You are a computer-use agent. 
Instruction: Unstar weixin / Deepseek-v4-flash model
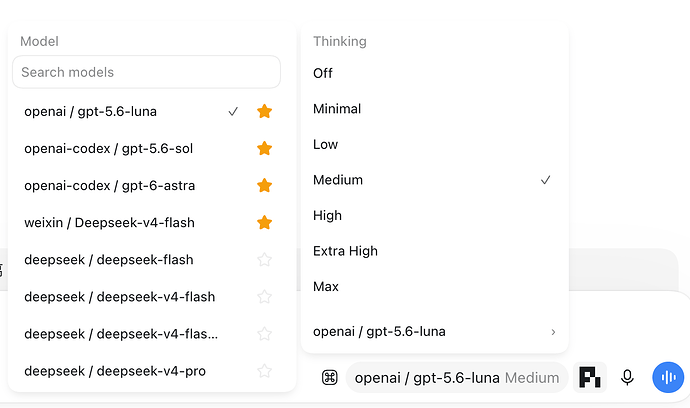click(x=264, y=222)
